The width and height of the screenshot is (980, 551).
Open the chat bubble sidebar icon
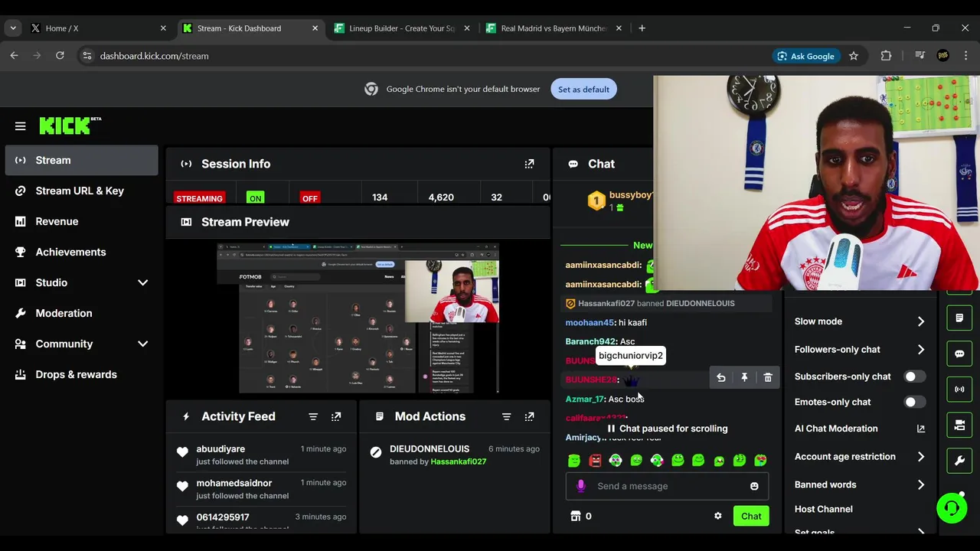959,354
